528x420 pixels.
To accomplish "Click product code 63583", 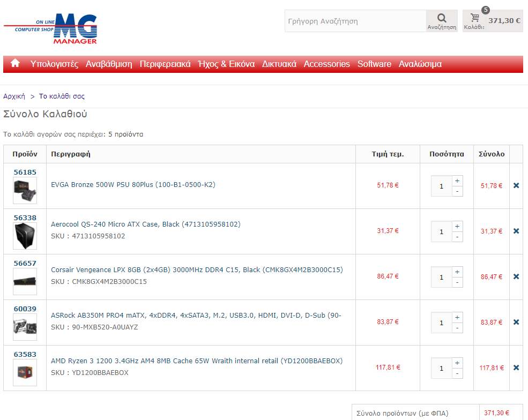I will tap(25, 355).
